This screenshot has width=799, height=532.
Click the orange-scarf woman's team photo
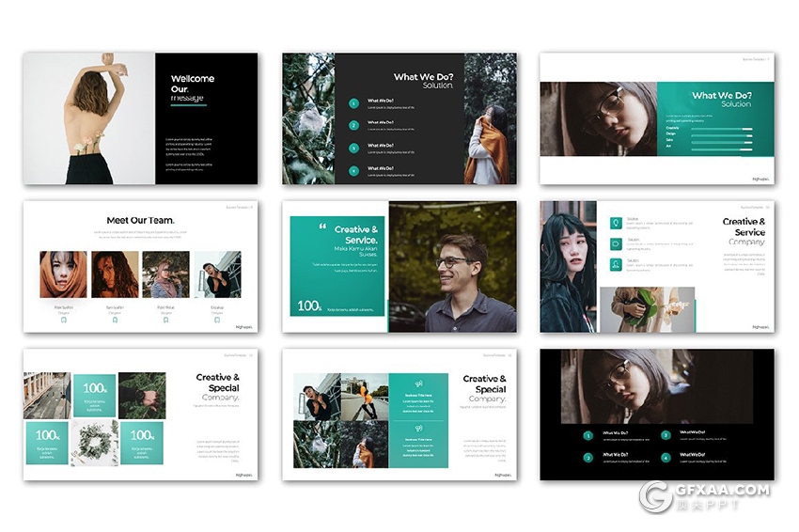pyautogui.click(x=64, y=274)
